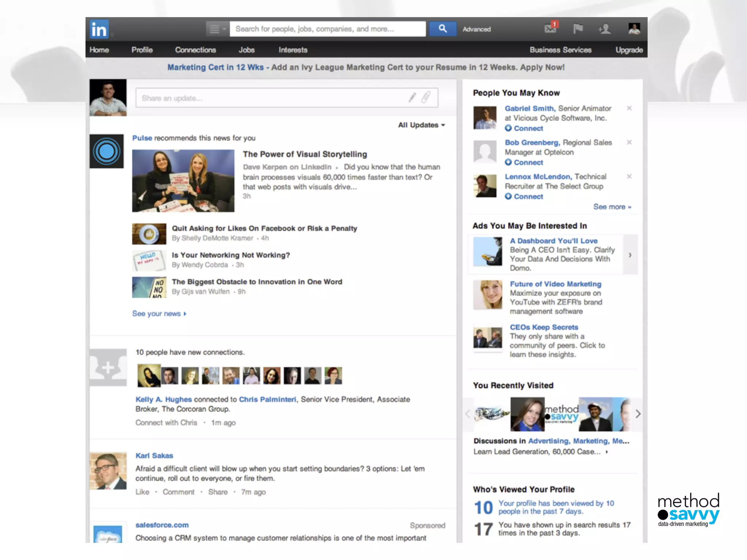Click the new connections group icon
Image resolution: width=747 pixels, height=560 pixels.
click(108, 367)
